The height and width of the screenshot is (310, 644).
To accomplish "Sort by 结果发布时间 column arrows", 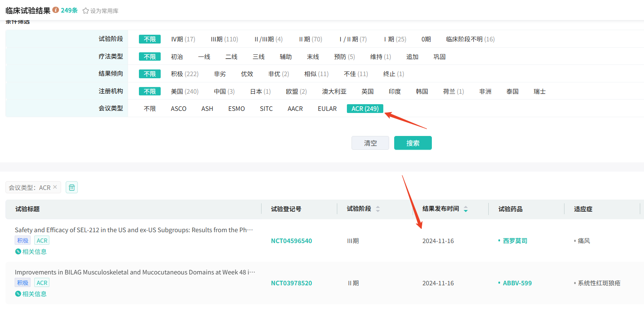I will (x=466, y=209).
